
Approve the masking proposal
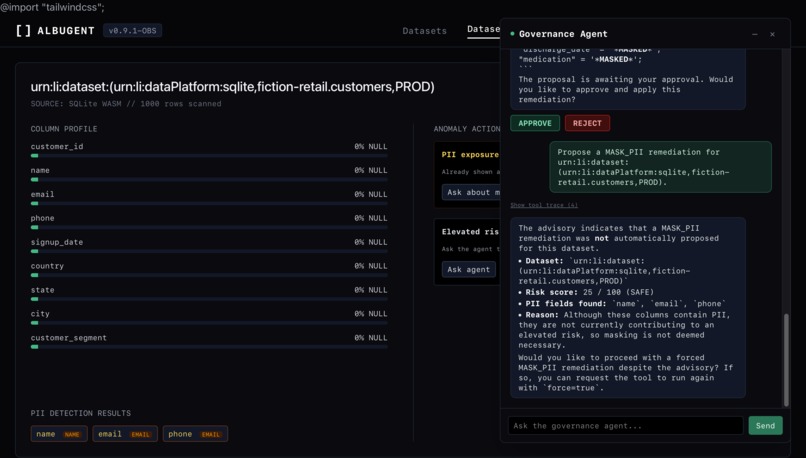pyautogui.click(x=535, y=123)
